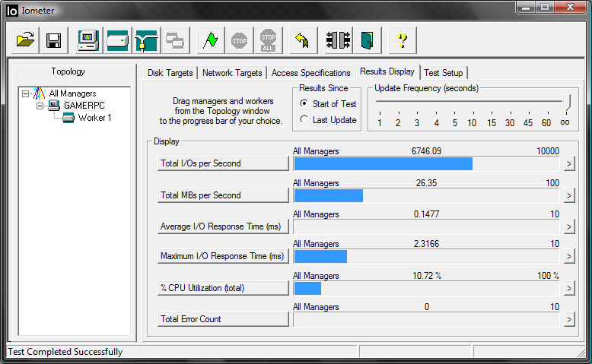
Task: Maximize the Iometer window
Action: point(544,8)
